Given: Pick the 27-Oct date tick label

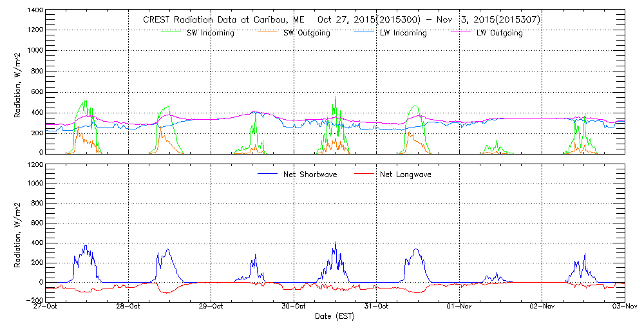Looking at the screenshot, I should 46,307.
